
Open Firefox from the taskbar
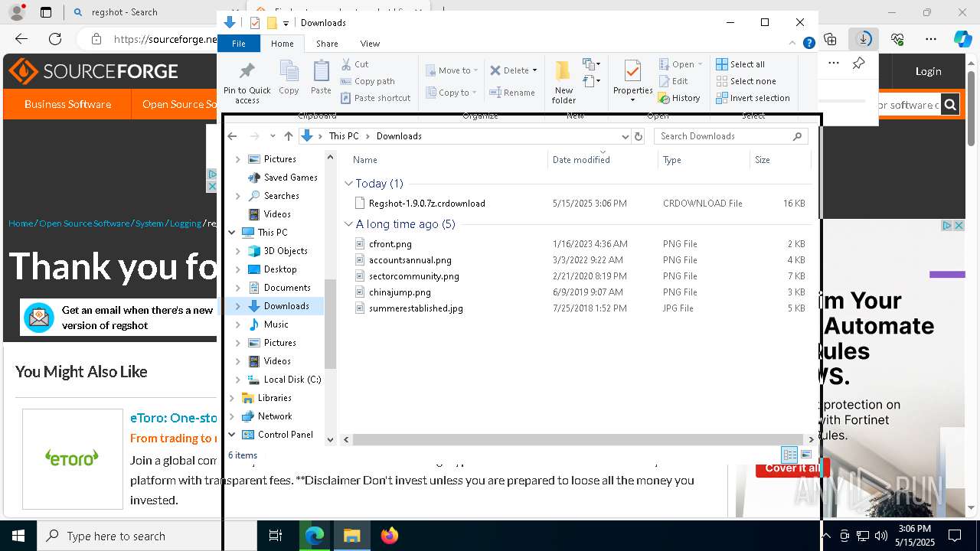tap(390, 536)
